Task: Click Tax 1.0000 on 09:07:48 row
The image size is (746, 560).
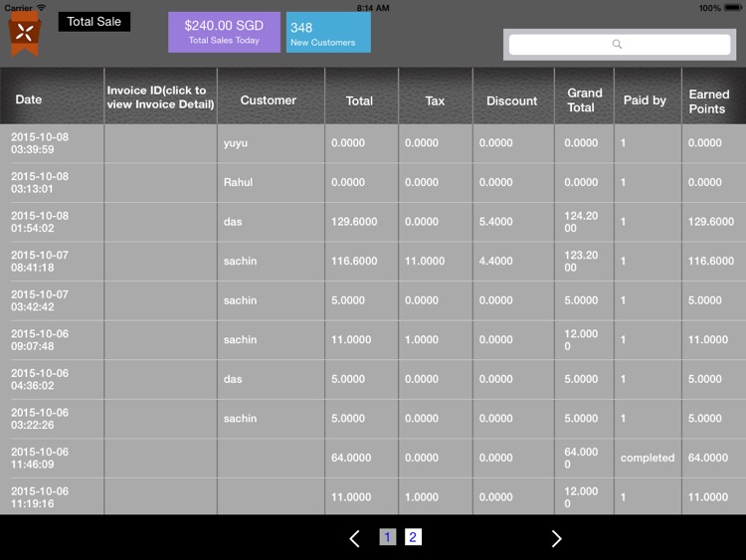Action: [422, 340]
